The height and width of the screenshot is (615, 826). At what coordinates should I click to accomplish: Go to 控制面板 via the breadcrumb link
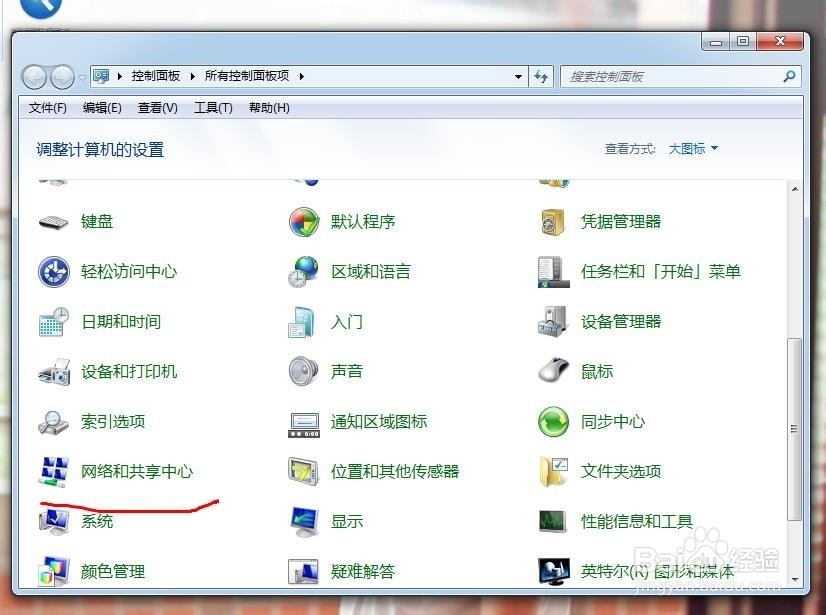[155, 74]
